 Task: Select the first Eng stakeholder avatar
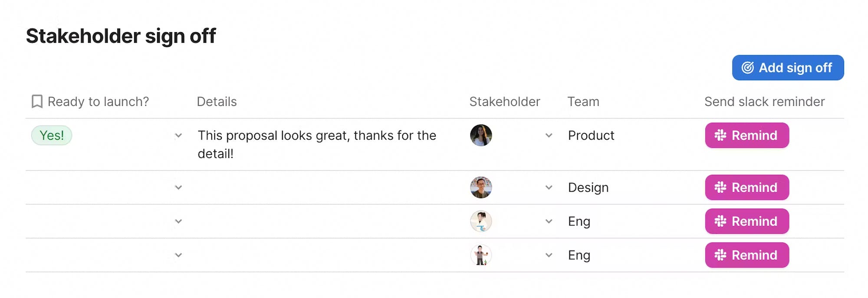[x=481, y=221]
